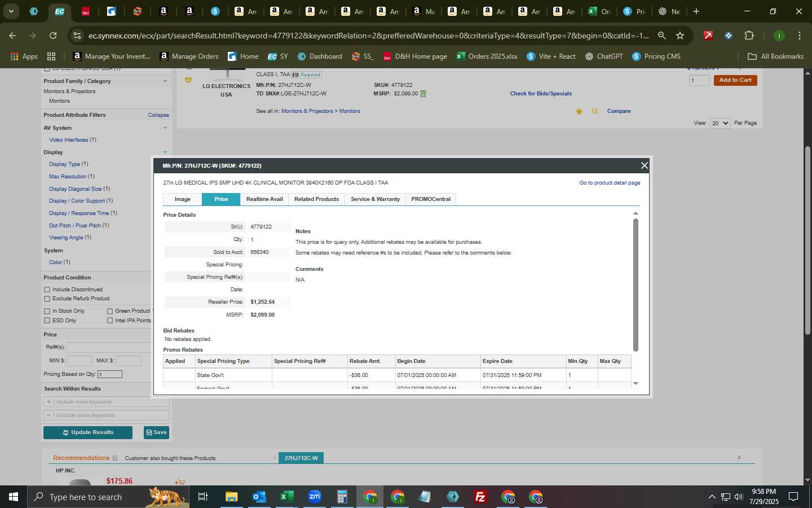Click the Update Results button
Viewport: 812px width, 508px height.
tap(88, 432)
